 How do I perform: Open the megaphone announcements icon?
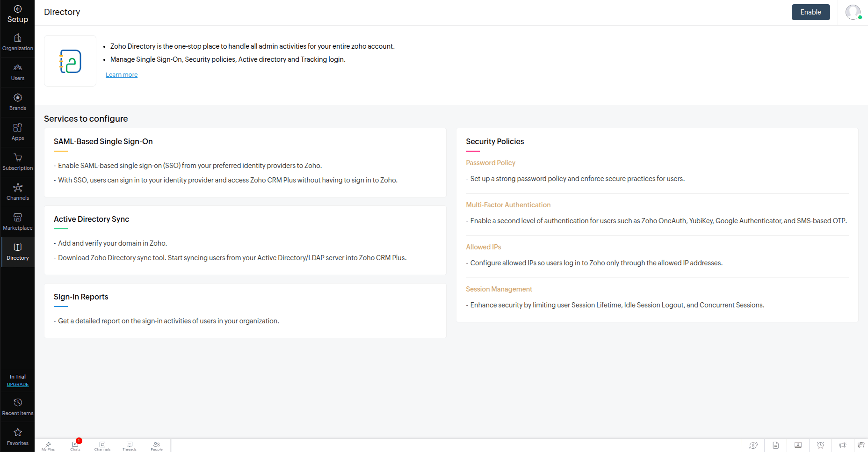843,445
